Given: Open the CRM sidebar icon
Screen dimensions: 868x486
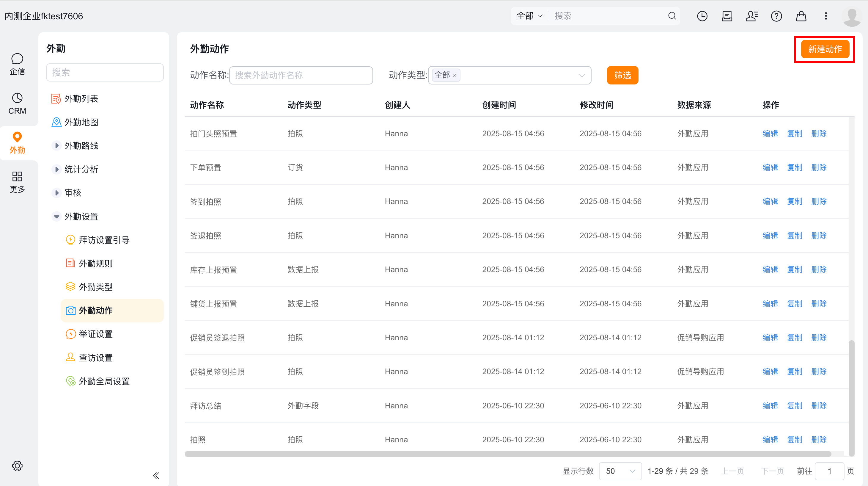Looking at the screenshot, I should (x=17, y=104).
